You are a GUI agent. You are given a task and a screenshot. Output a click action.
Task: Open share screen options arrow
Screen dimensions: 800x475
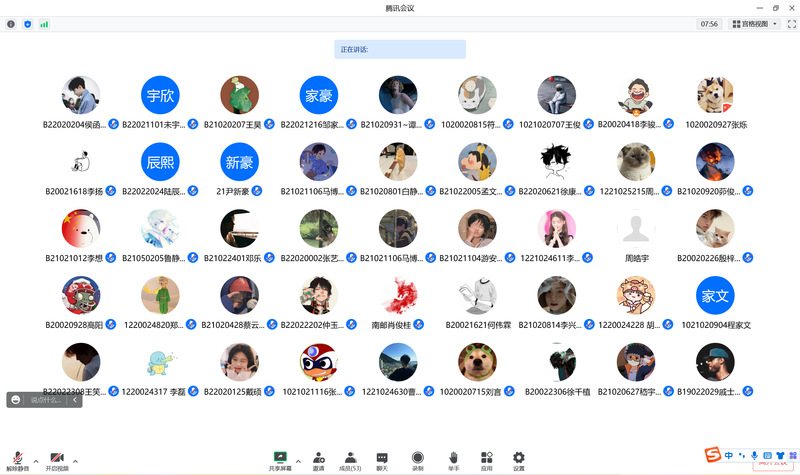coord(298,461)
